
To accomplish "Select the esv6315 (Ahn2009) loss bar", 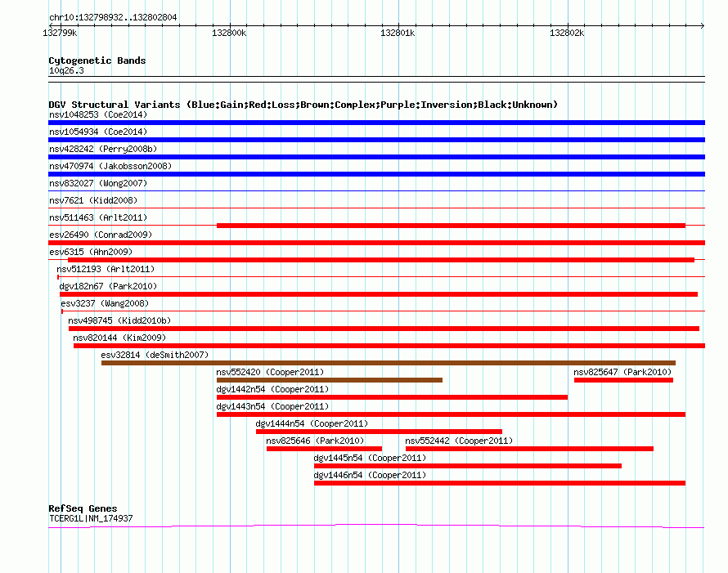I will (x=380, y=260).
